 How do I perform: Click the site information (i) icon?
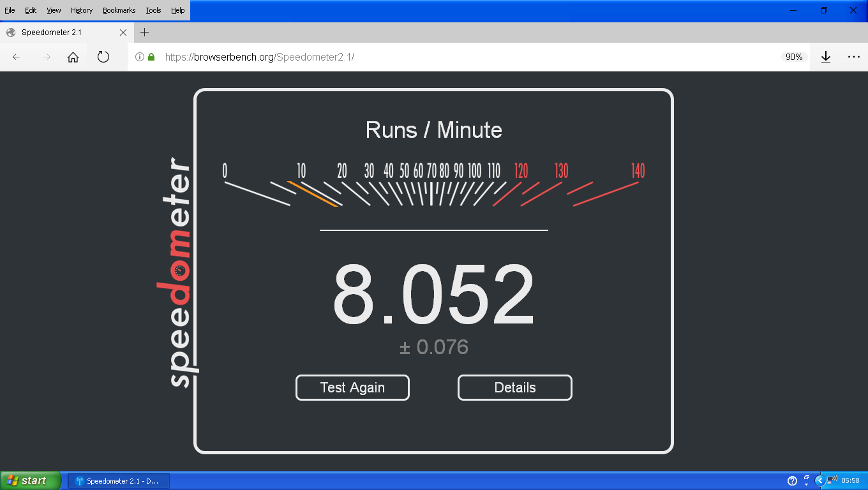pyautogui.click(x=140, y=57)
